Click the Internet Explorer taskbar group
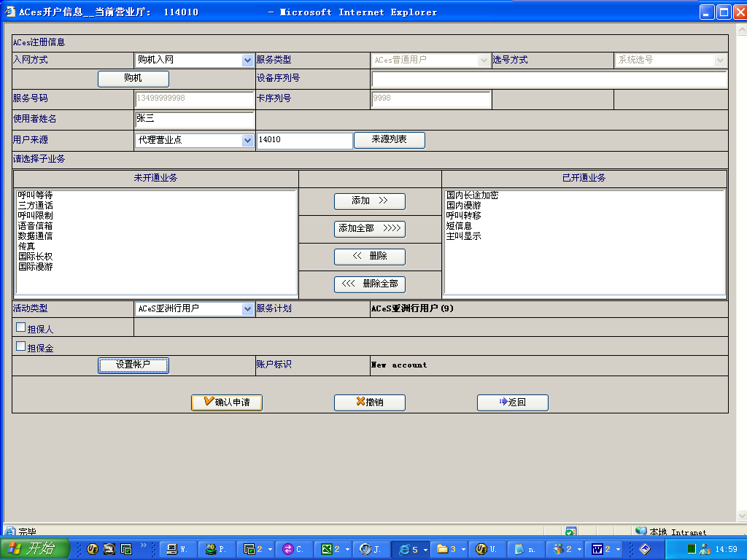Screen dimensions: 747x560 coord(410,549)
